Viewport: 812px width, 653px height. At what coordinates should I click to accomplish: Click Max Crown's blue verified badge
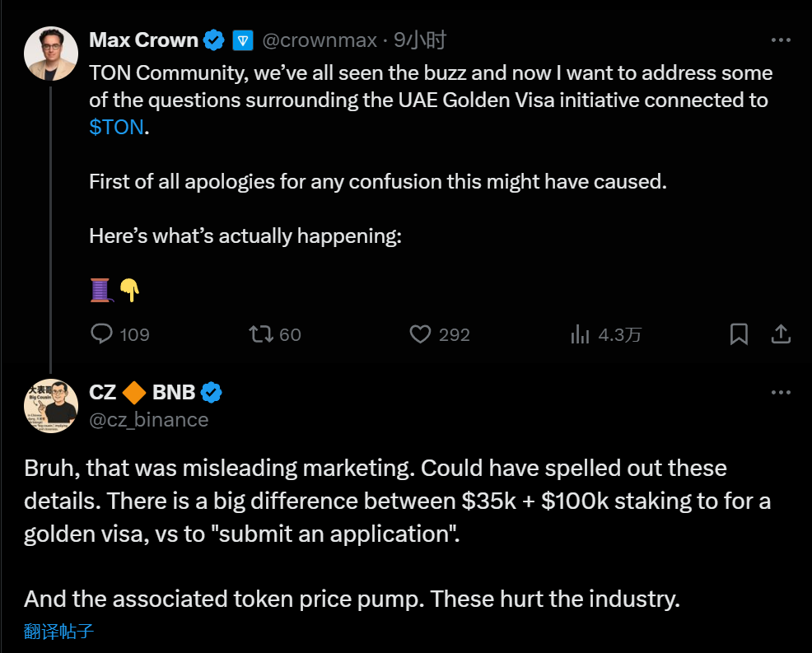214,40
